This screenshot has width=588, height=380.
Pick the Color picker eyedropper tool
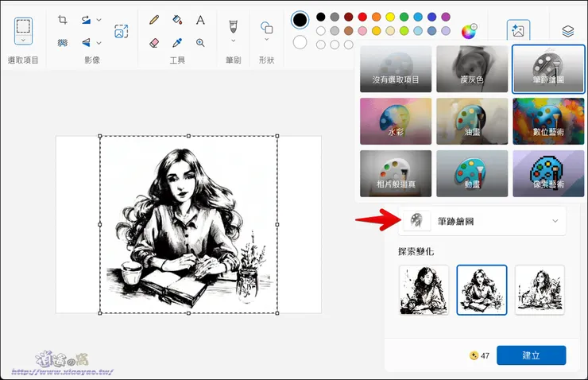(177, 43)
